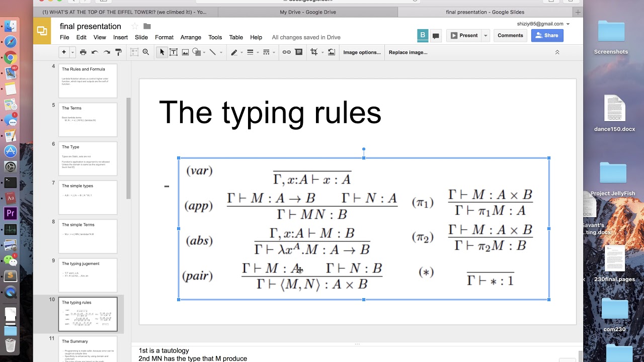Click the move to folder icon
Viewport: 644px width, 362px height.
click(147, 26)
